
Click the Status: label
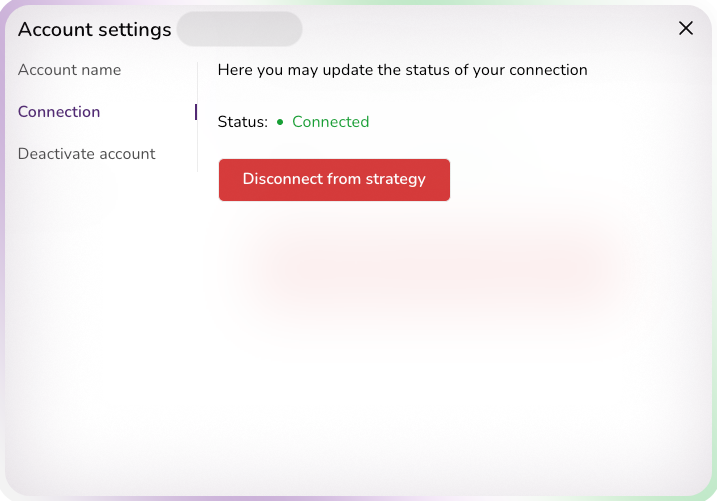243,122
